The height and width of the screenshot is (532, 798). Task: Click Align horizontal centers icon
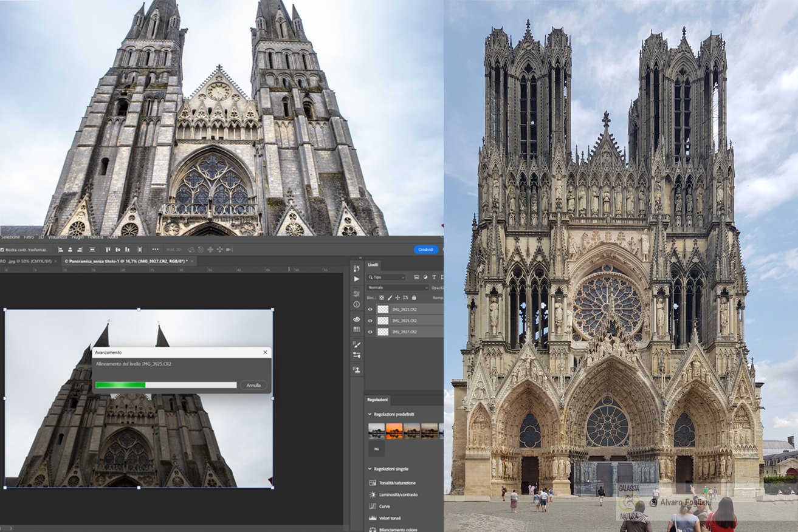70,250
